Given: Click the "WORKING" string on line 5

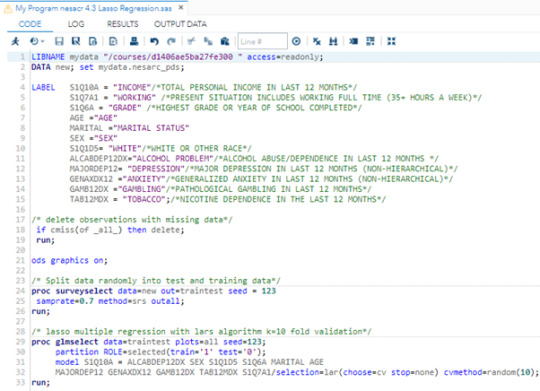Looking at the screenshot, I should tap(134, 97).
